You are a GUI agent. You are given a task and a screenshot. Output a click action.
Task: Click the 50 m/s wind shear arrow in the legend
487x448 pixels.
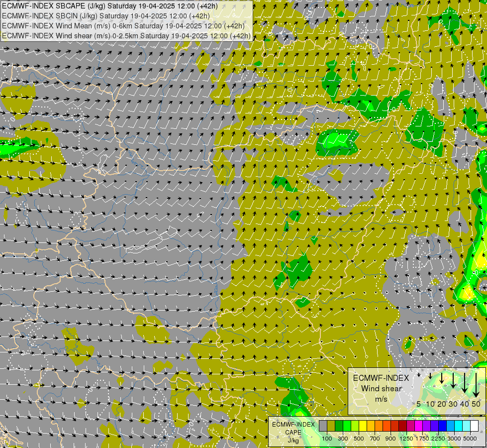(x=476, y=385)
